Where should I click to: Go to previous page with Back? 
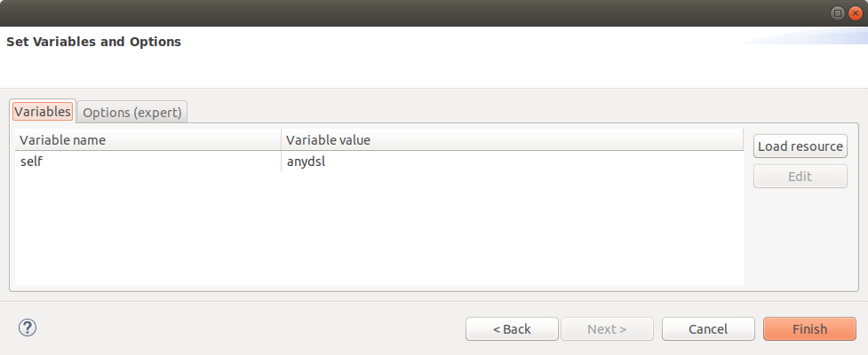[512, 329]
